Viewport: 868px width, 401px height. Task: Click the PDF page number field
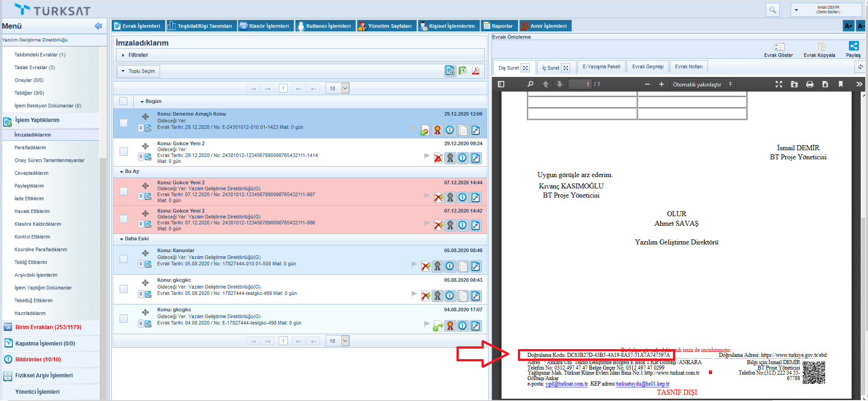tap(580, 84)
